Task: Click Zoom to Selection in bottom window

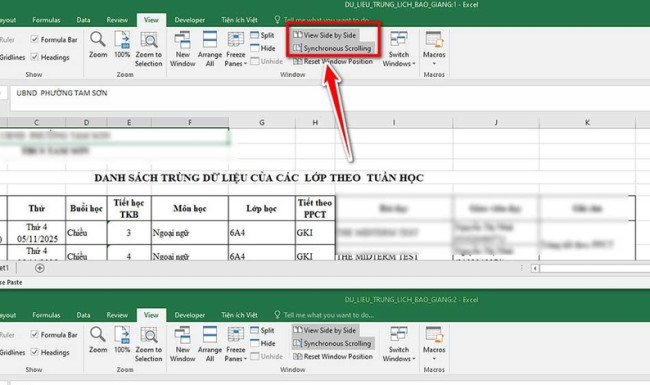Action: pyautogui.click(x=148, y=344)
